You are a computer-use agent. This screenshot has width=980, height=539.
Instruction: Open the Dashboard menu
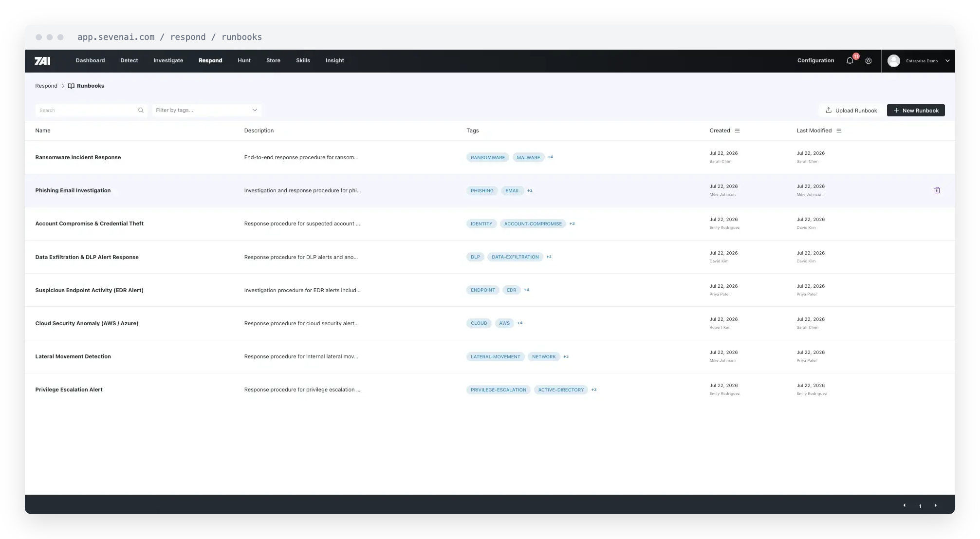90,61
